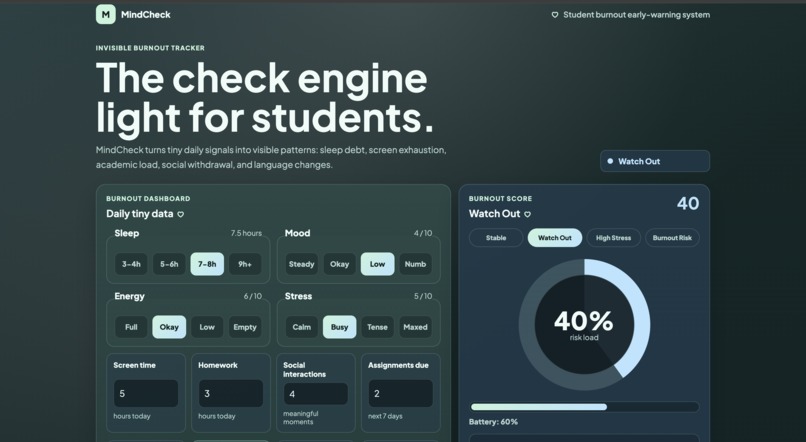Screen dimensions: 806x442
Task: Set stress level to Maxed
Action: [415, 327]
